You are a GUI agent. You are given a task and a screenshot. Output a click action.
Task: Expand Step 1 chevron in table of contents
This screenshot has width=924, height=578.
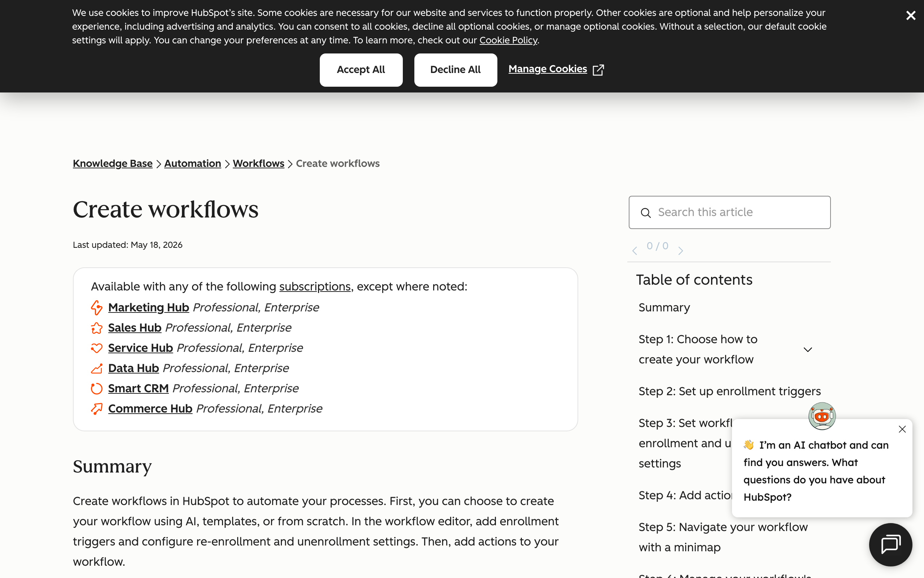[807, 350]
